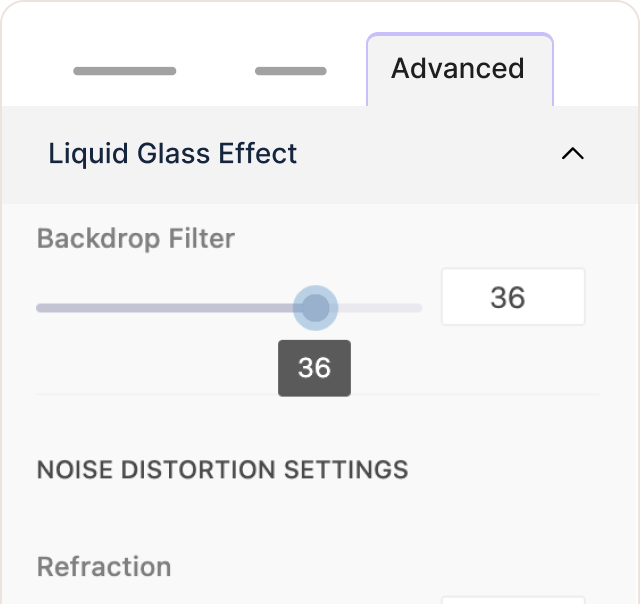Switch to the Advanced tab
The width and height of the screenshot is (640, 604).
[x=458, y=69]
